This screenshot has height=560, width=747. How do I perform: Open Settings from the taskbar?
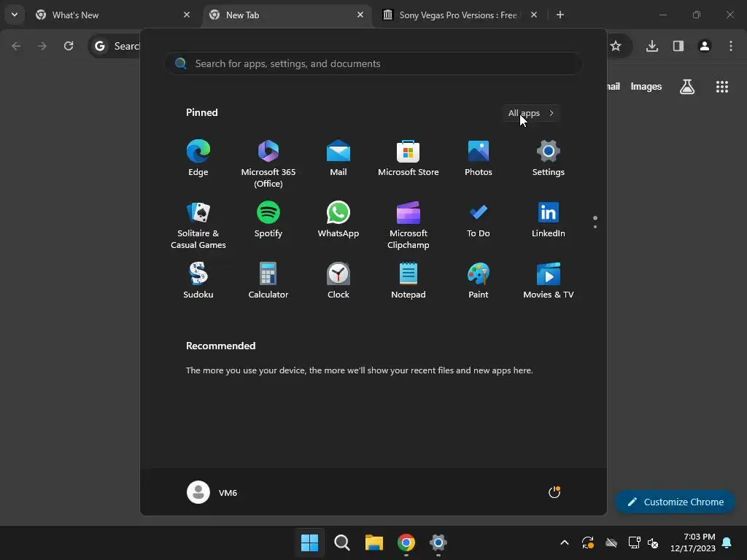tap(438, 542)
